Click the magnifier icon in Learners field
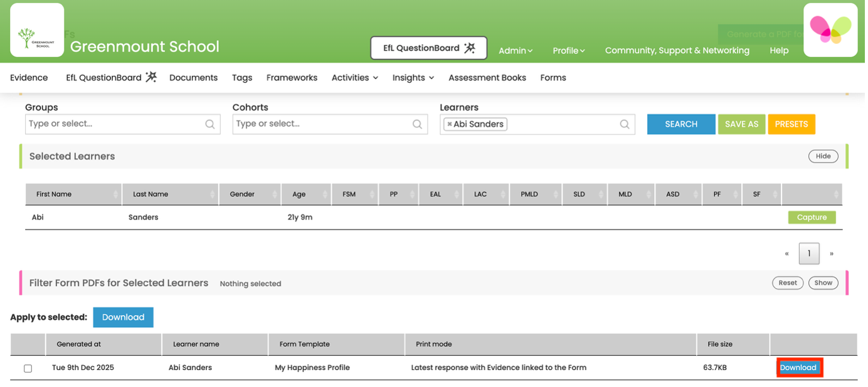 [x=624, y=124]
